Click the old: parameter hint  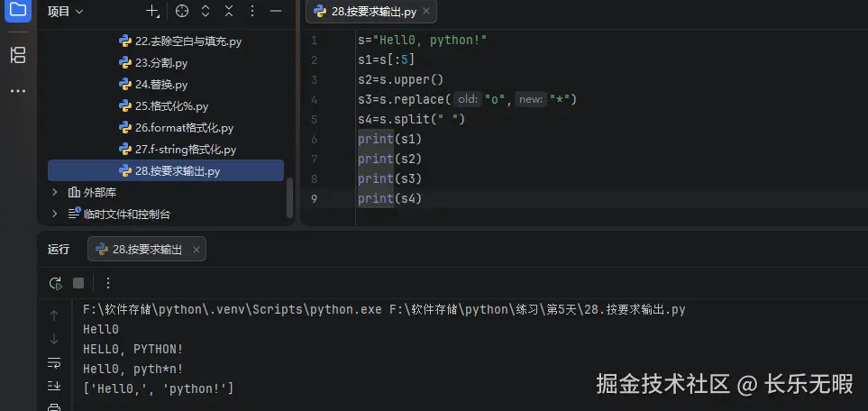(x=469, y=100)
